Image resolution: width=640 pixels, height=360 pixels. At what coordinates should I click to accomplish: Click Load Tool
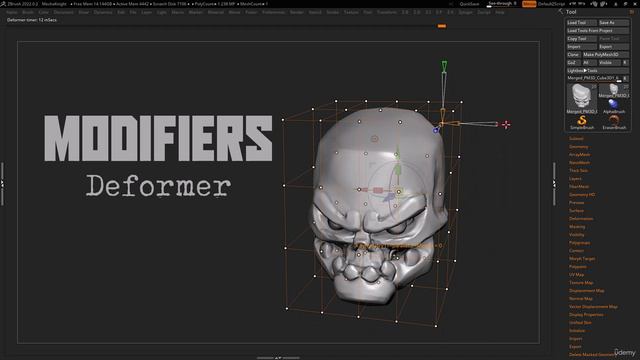coord(582,23)
